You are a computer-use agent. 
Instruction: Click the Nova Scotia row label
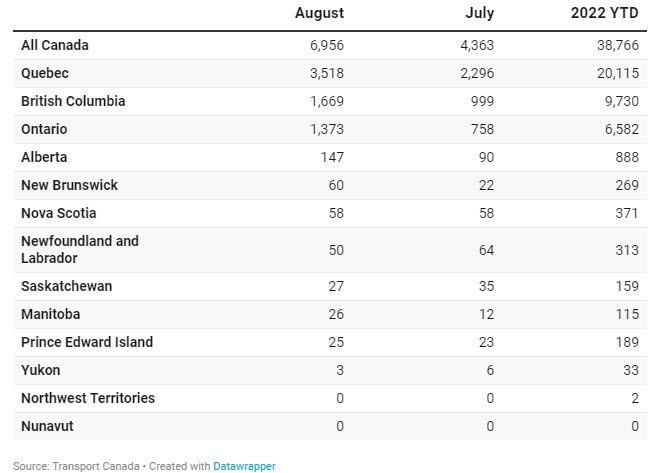(60, 214)
